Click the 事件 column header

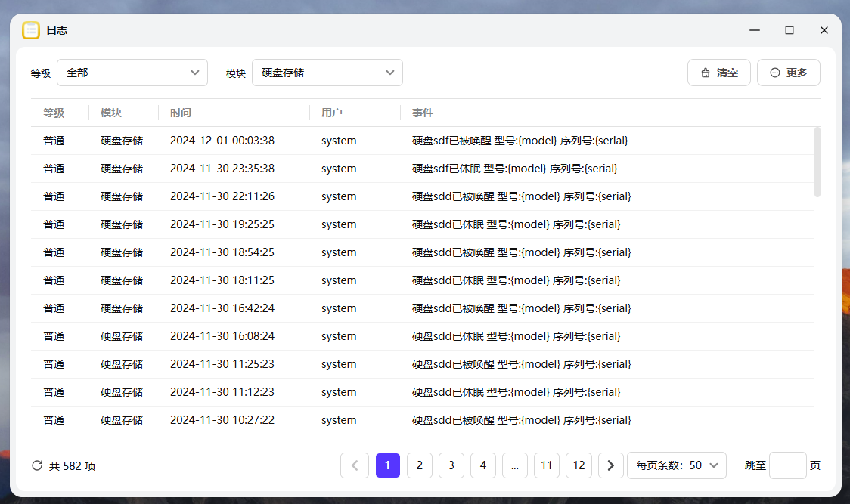(422, 113)
